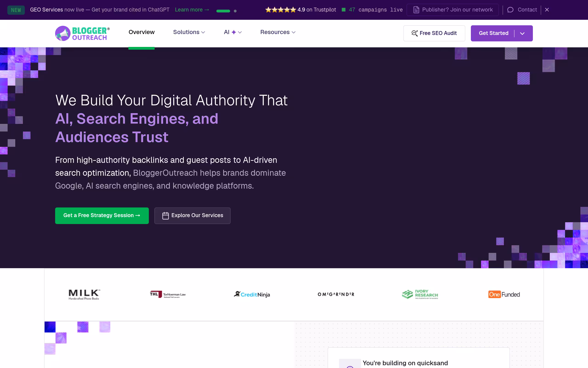Viewport: 588px width, 368px height.
Task: Open the Contact link
Action: tap(522, 10)
